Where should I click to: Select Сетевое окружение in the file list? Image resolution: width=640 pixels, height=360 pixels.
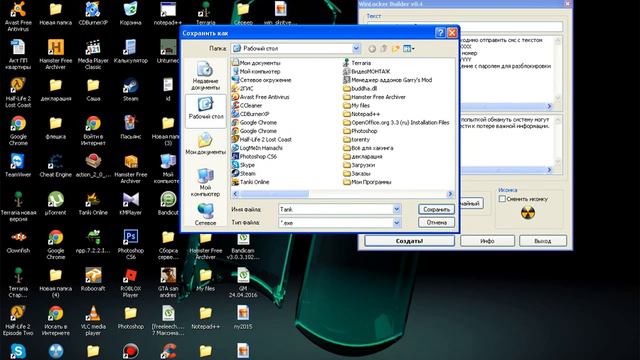tap(261, 80)
